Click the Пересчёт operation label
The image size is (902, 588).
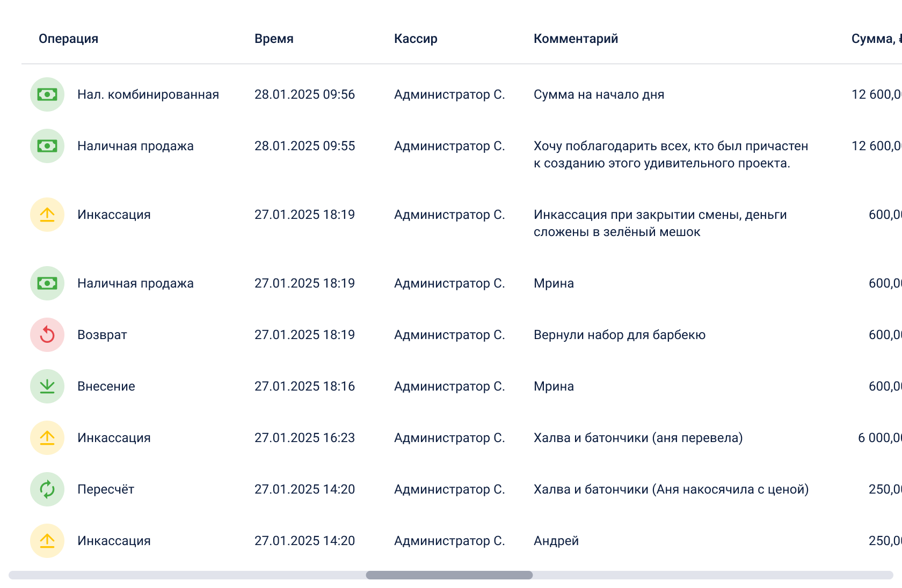(106, 489)
